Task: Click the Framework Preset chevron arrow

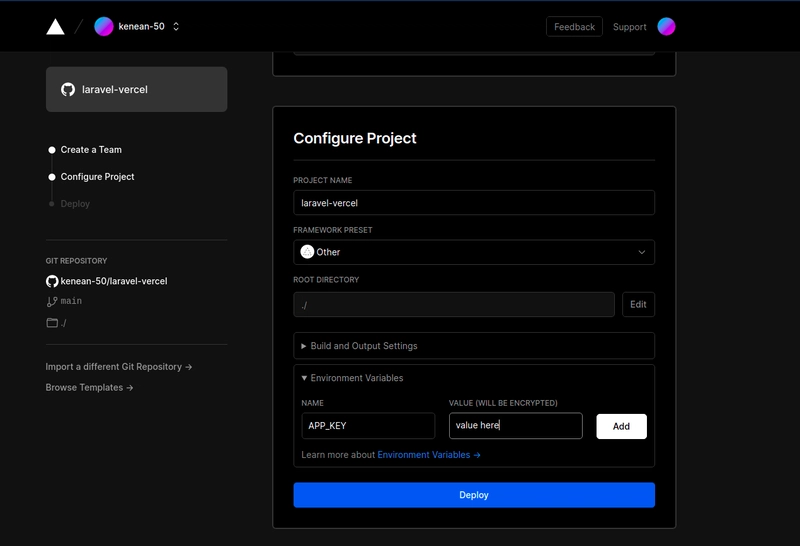Action: 641,252
